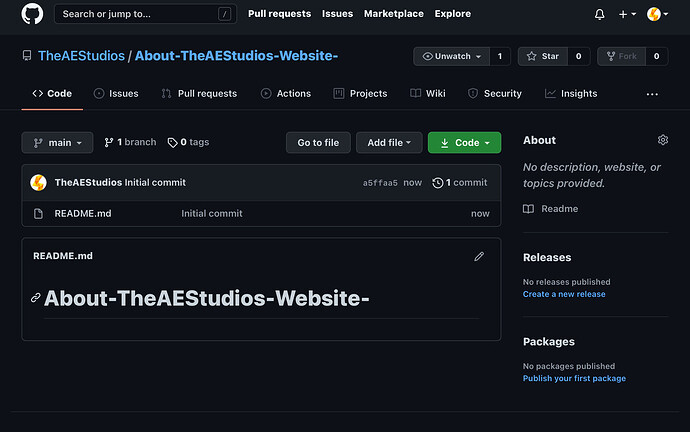Screen dimensions: 690x432
Task: Open Pull requests in top navigation
Action: coord(279,14)
